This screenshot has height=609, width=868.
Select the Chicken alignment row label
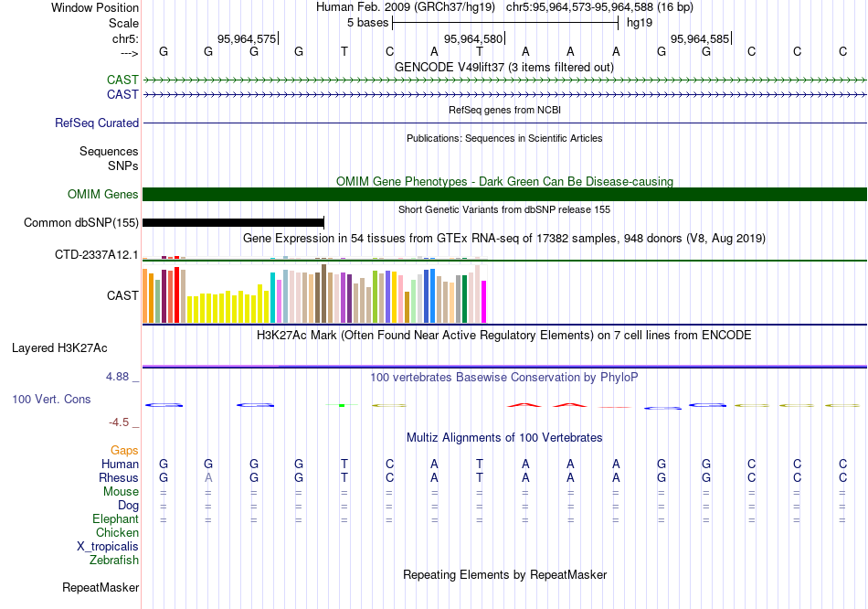117,532
